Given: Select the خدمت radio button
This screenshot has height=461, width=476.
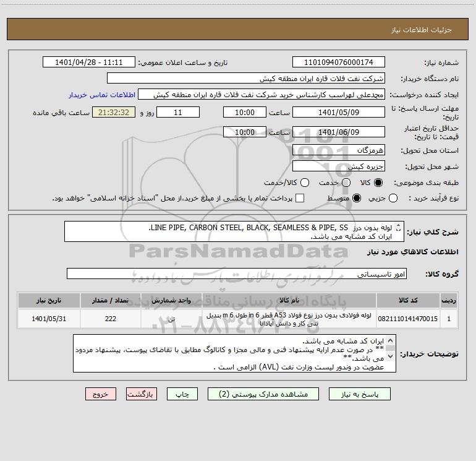Looking at the screenshot, I should point(346,183).
